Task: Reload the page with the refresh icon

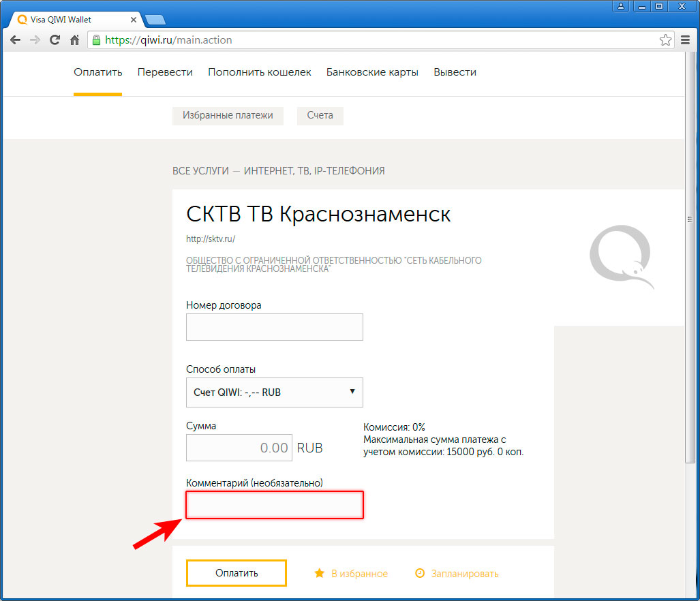Action: (55, 40)
